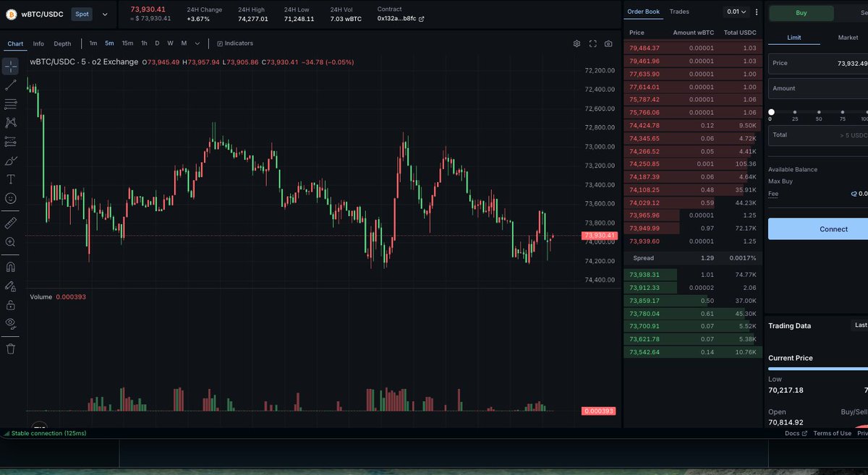Click the Fee label in order form

pyautogui.click(x=773, y=194)
